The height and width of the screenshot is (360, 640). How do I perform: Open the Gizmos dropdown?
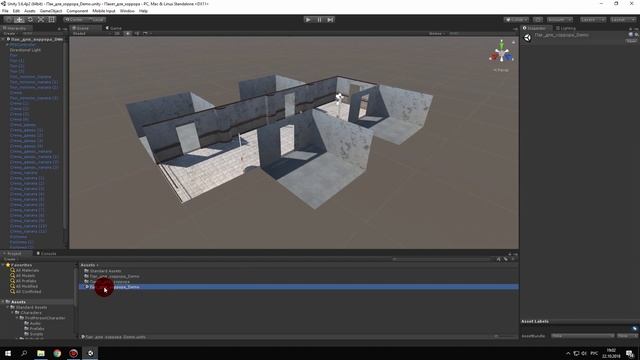(436, 33)
